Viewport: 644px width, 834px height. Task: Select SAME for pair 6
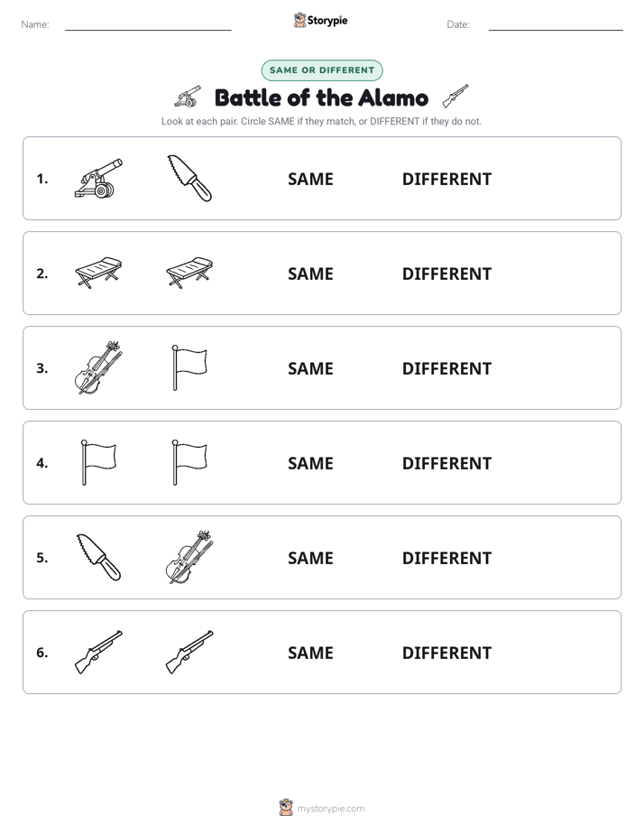click(x=310, y=653)
